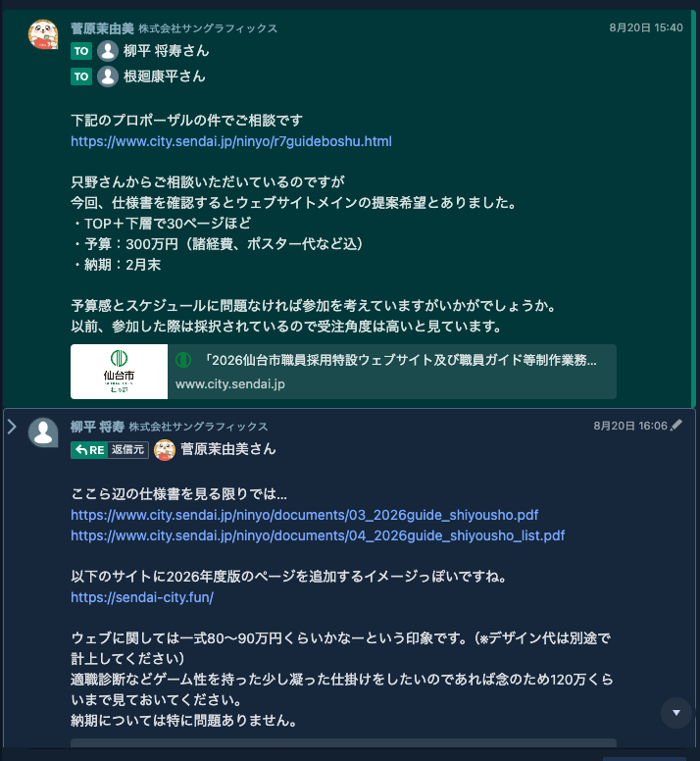Click the small 菅原茉由美さん avatar in the reply header
The height and width of the screenshot is (761, 700).
165,449
